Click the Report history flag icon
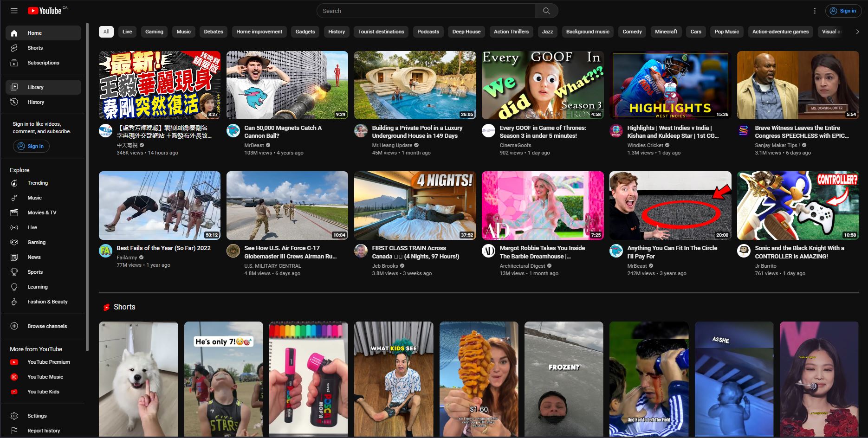868x438 pixels. click(x=14, y=431)
